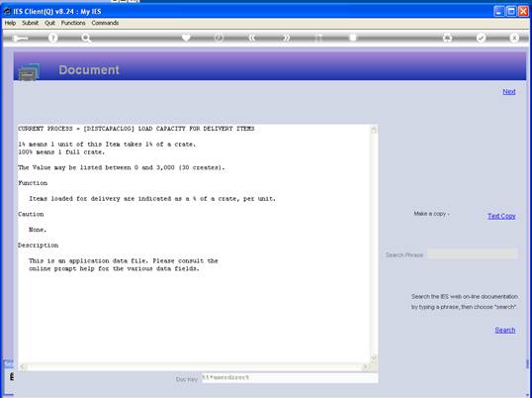
Task: Click the key icon in the toolbar
Action: click(21, 38)
